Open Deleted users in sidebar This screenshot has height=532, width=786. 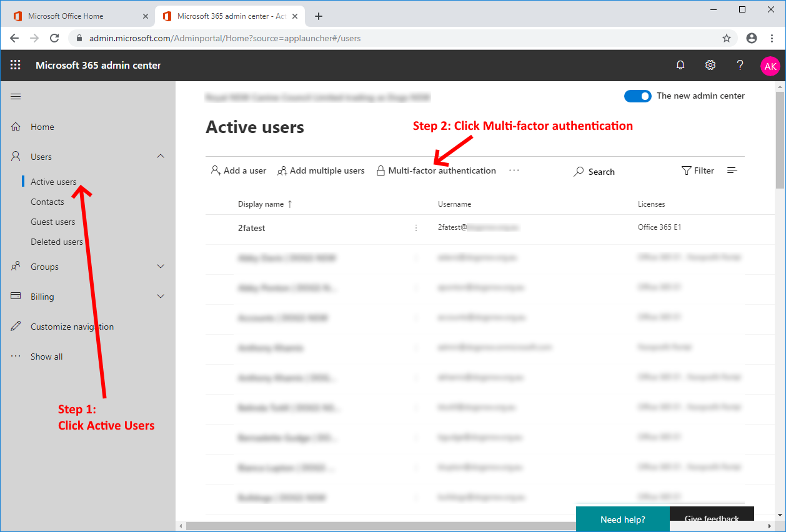coord(57,242)
